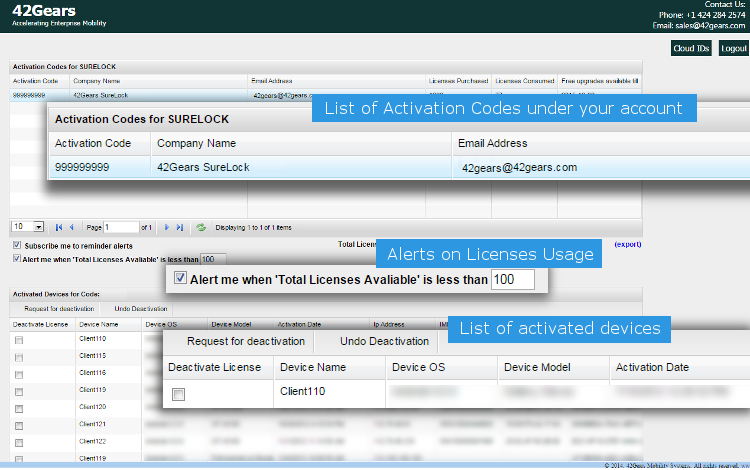Open the Cloud IDs page
Viewport: 750px width, 470px height.
click(691, 48)
